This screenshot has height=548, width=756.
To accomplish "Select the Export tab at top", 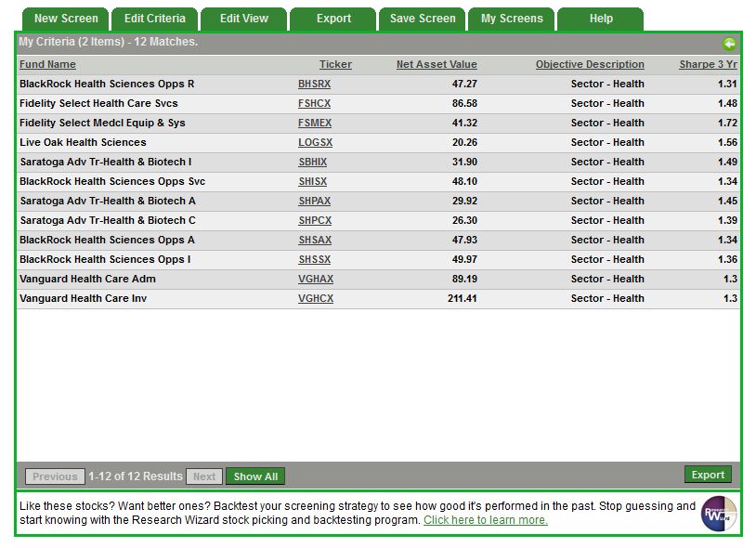I will tap(333, 19).
